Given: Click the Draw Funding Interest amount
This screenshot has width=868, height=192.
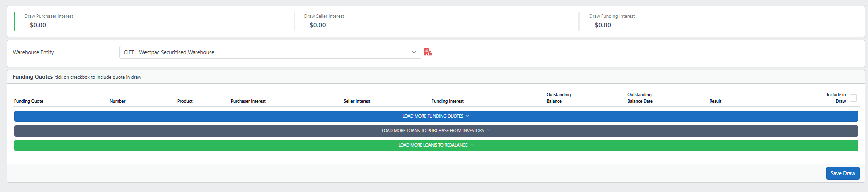Looking at the screenshot, I should [603, 25].
